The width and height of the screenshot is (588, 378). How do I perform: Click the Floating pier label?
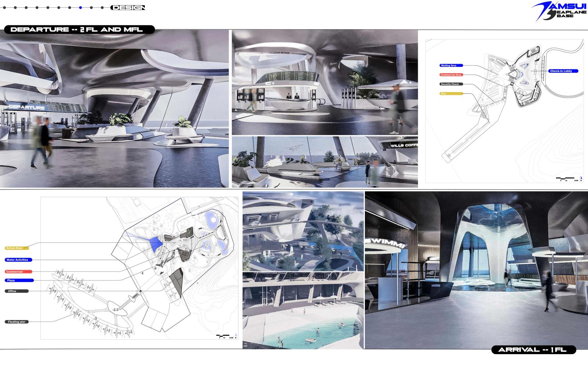(17, 322)
